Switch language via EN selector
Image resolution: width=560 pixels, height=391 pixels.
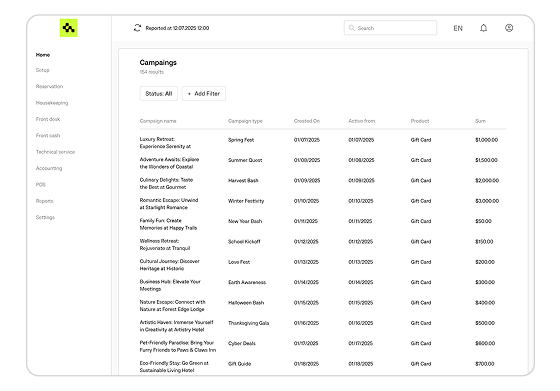coord(458,28)
